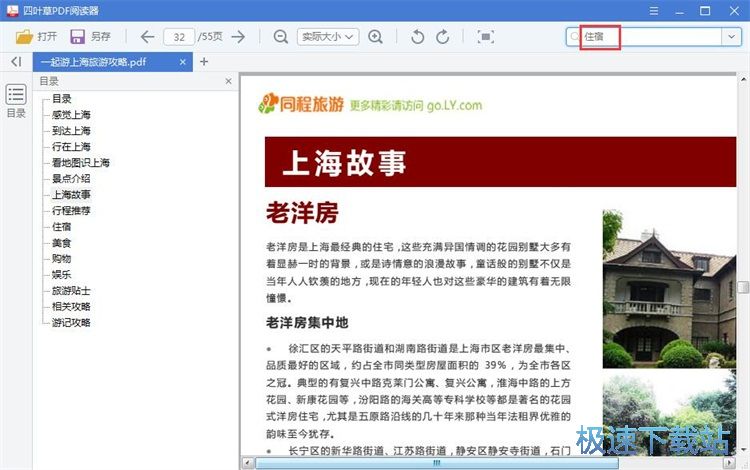Open a PDF file with 打开 button

[36, 37]
